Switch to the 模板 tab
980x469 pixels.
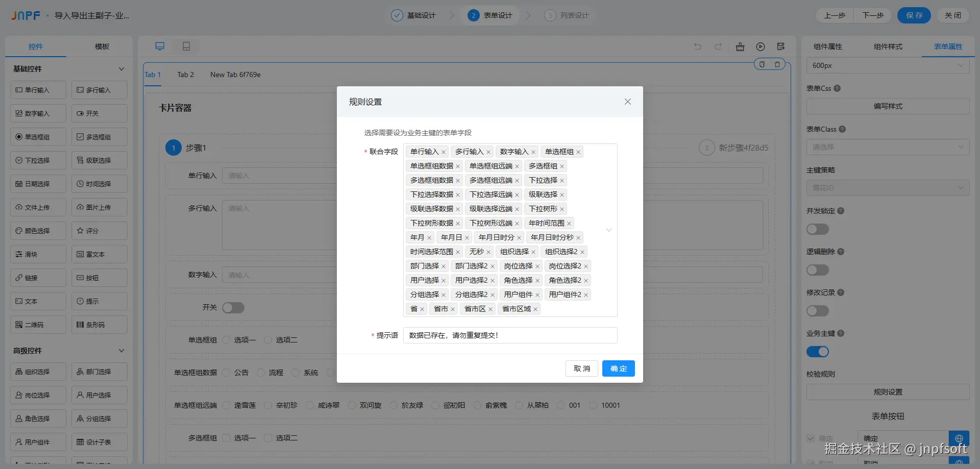pyautogui.click(x=102, y=46)
